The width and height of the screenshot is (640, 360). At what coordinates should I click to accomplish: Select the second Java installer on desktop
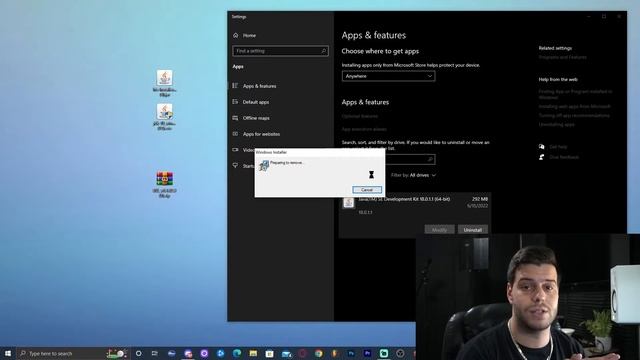(164, 111)
